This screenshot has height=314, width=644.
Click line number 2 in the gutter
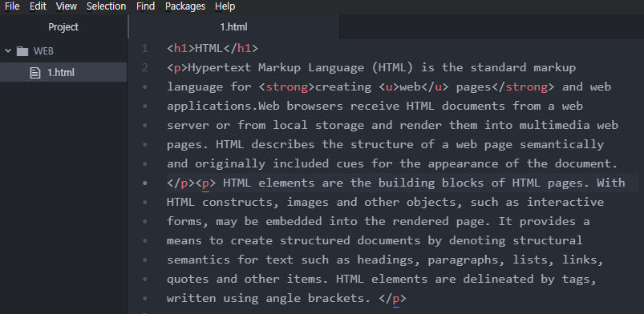[144, 67]
